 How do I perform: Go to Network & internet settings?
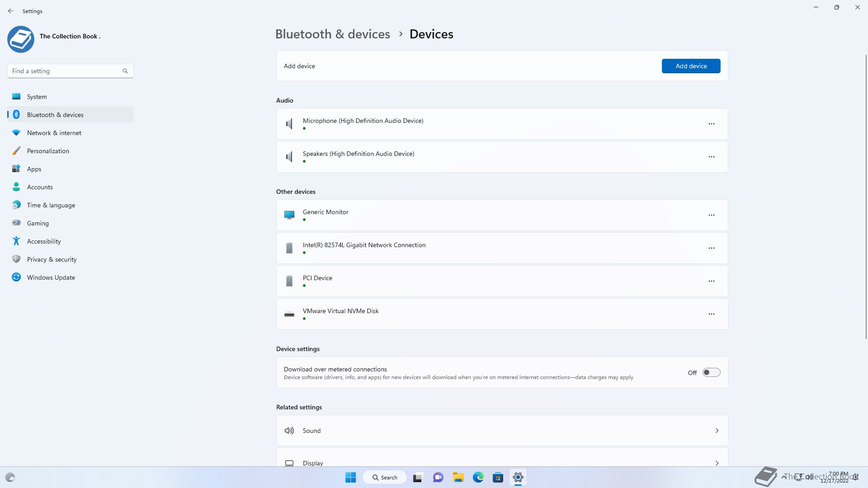(x=54, y=133)
